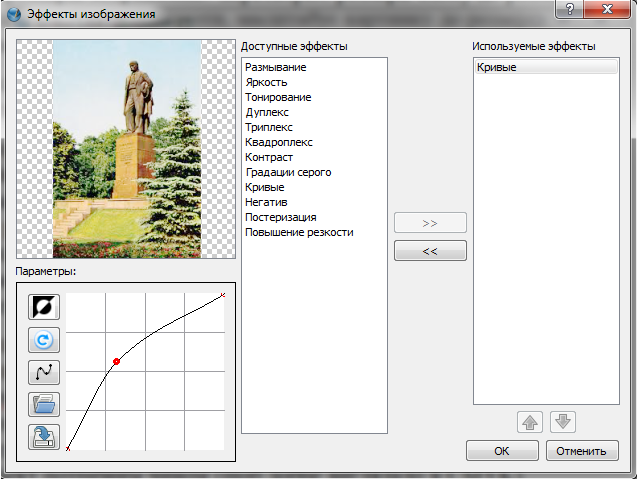
Task: Select Кривые in the used effects list
Action: 498,67
